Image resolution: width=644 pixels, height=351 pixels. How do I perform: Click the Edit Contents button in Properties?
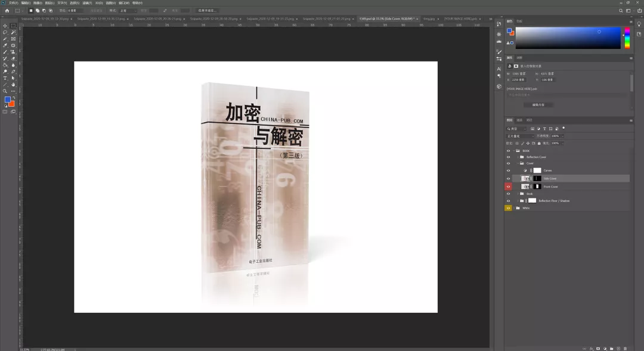pyautogui.click(x=538, y=105)
